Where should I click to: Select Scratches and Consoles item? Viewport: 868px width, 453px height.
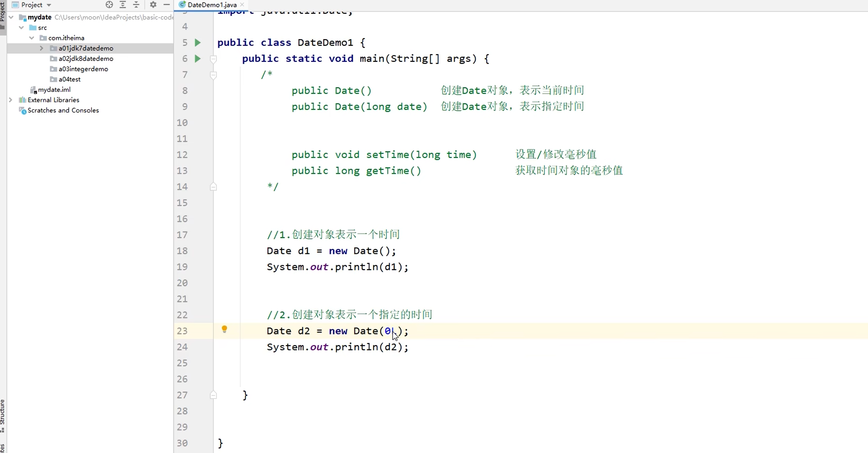click(63, 110)
